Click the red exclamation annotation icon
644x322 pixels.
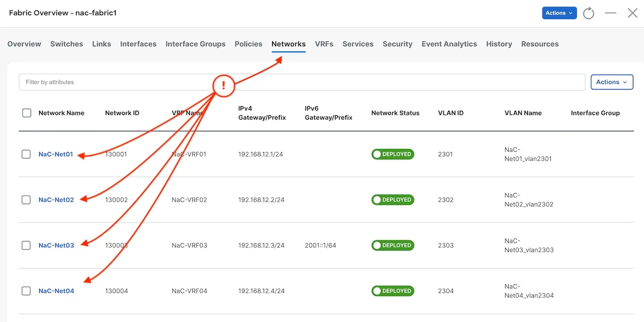(x=223, y=86)
